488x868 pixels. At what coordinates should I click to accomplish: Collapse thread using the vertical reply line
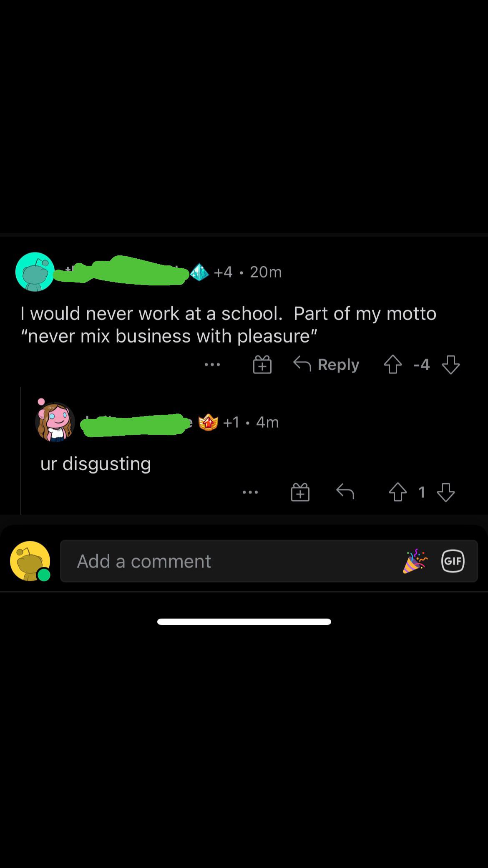point(21,451)
